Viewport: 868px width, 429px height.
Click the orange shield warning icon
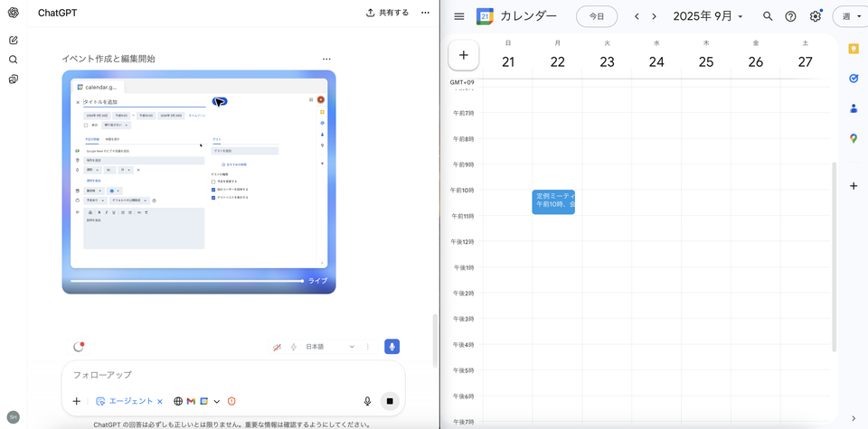pos(231,401)
